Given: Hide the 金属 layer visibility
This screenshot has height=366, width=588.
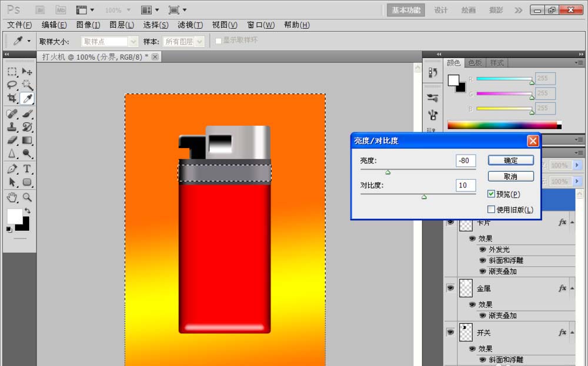Looking at the screenshot, I should pos(450,288).
